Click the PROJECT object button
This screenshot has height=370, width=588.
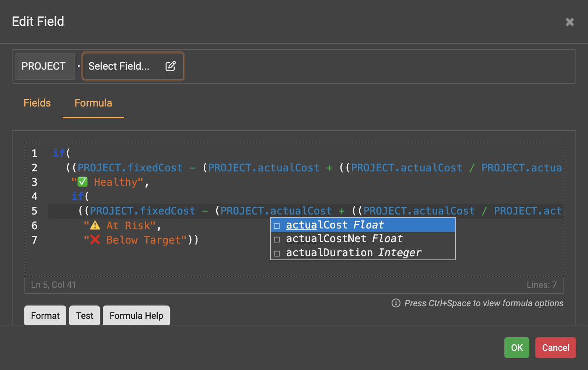tap(45, 66)
